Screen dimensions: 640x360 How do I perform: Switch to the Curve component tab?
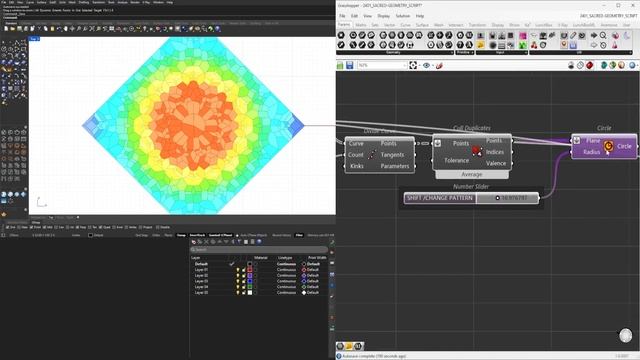pos(405,25)
